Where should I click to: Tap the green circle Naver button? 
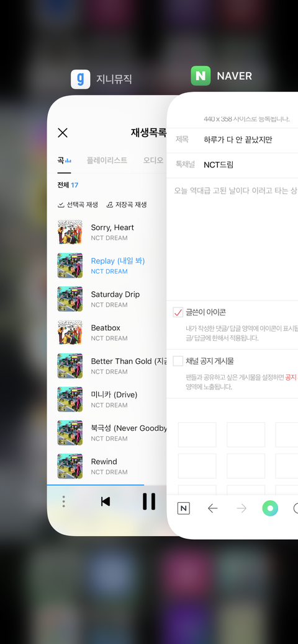[x=270, y=508]
